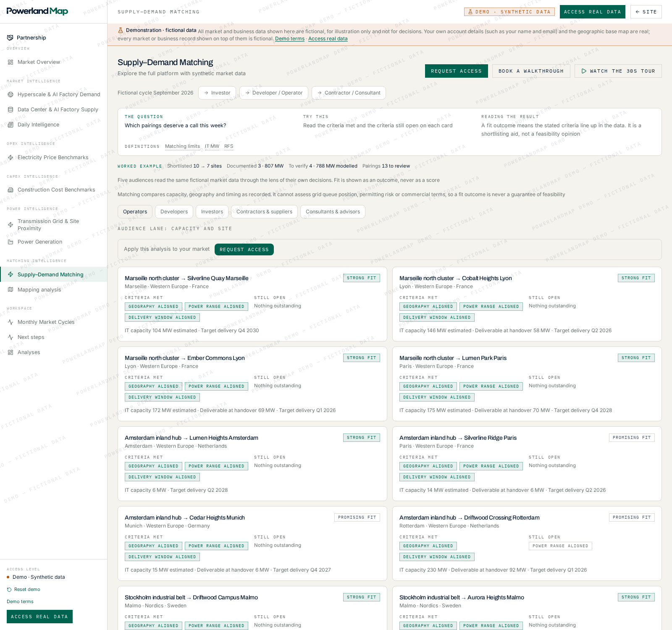This screenshot has width=672, height=630.
Task: Click the Electricity Price Benchmarks bolt icon
Action: pyautogui.click(x=10, y=157)
